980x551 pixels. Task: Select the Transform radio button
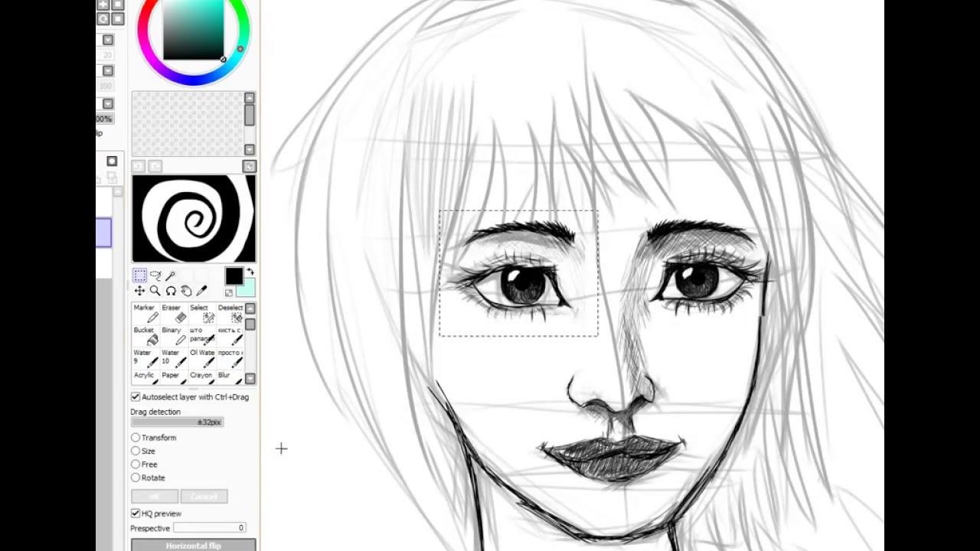click(x=136, y=438)
